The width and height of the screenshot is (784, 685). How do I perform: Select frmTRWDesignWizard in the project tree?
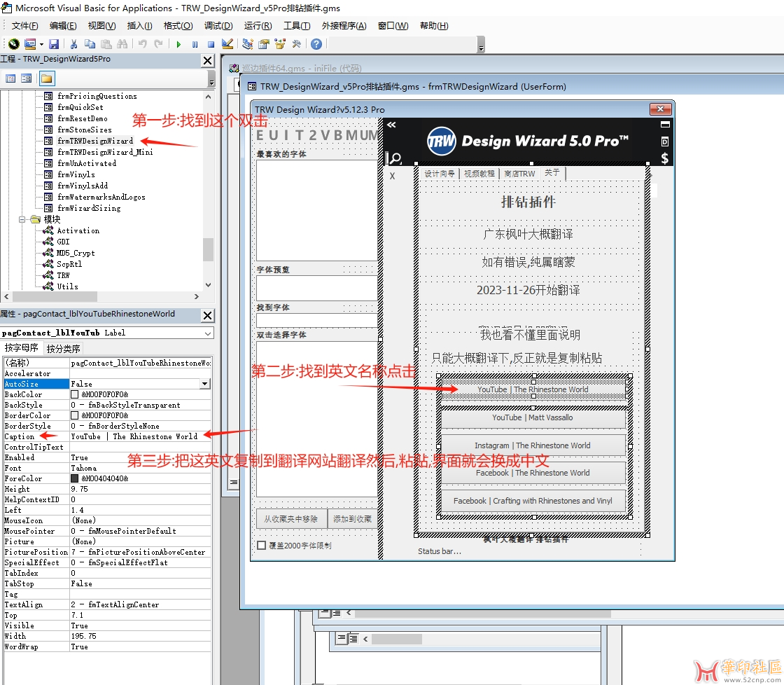click(x=95, y=141)
